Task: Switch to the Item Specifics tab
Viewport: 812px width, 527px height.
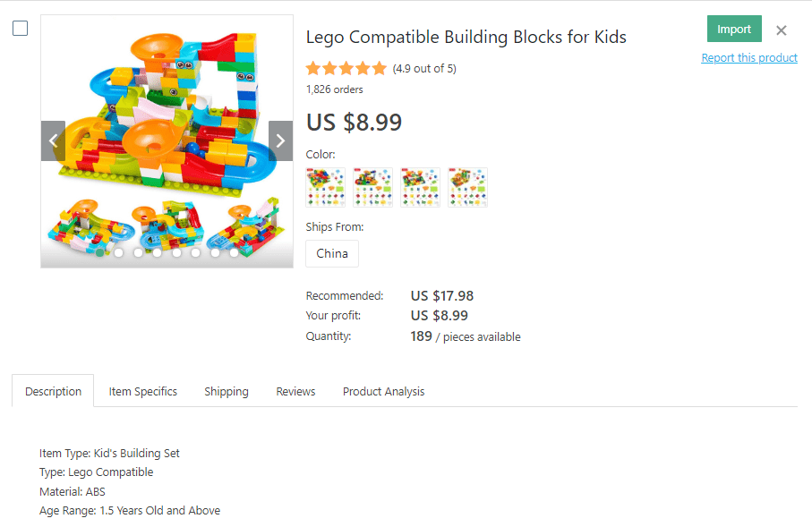Action: (x=143, y=392)
